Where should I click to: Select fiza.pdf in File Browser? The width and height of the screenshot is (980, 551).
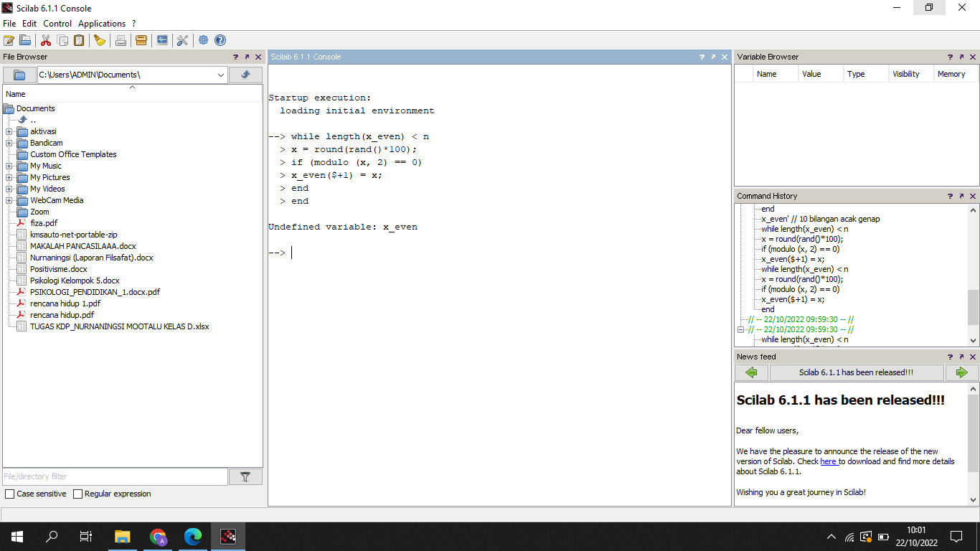pos(44,223)
